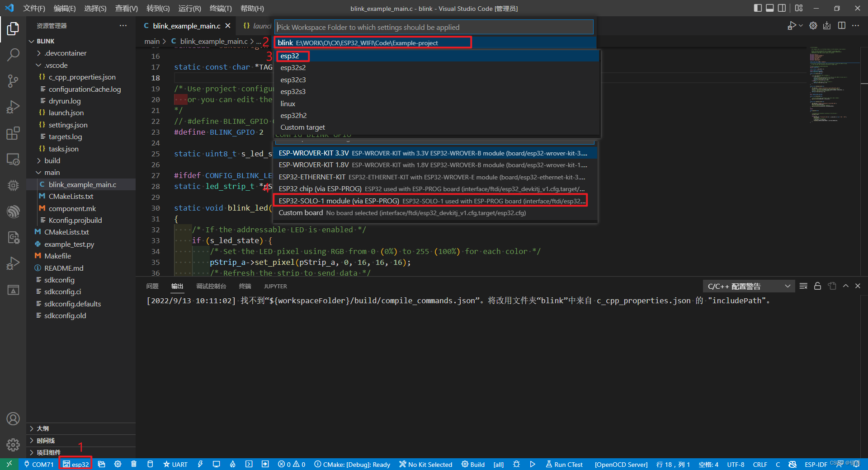Open C/C++ 配置警告 output channel dropdown

749,286
